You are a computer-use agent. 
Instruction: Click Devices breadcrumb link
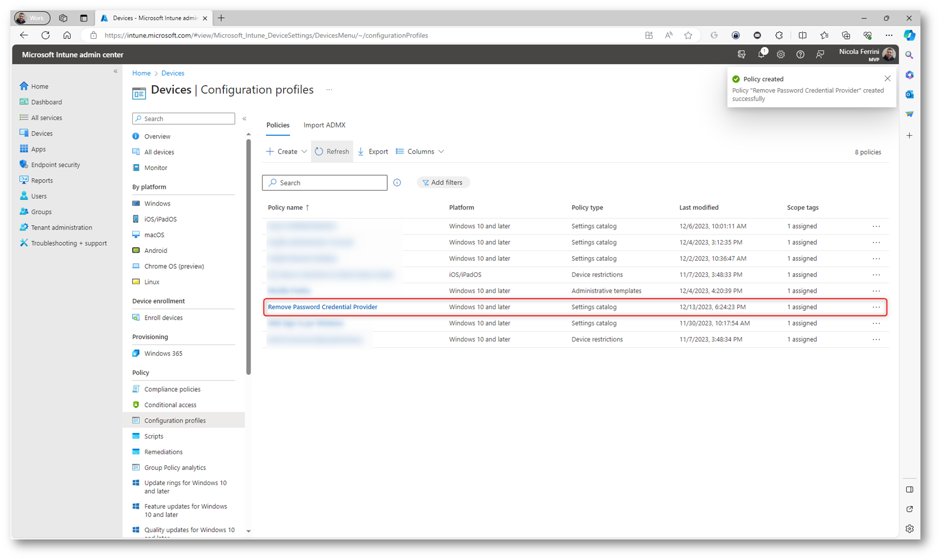tap(173, 73)
